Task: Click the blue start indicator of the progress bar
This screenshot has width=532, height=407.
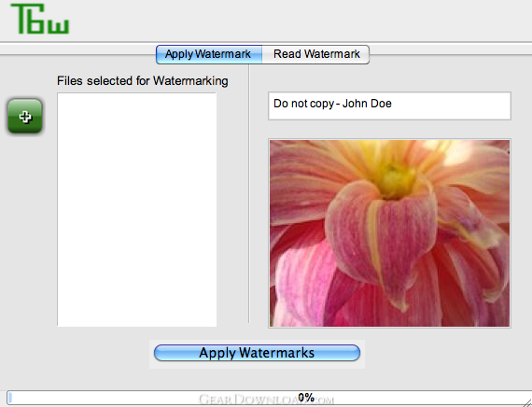Action: tap(10, 398)
